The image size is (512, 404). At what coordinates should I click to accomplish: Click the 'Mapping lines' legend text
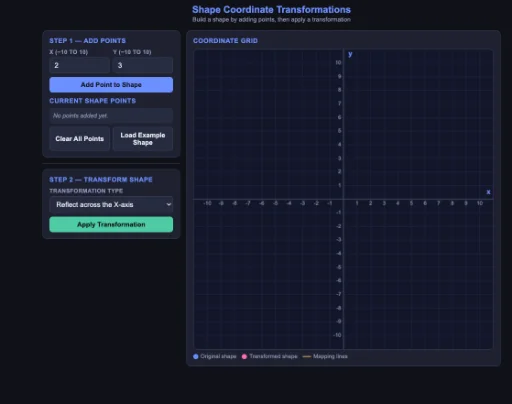tap(330, 357)
